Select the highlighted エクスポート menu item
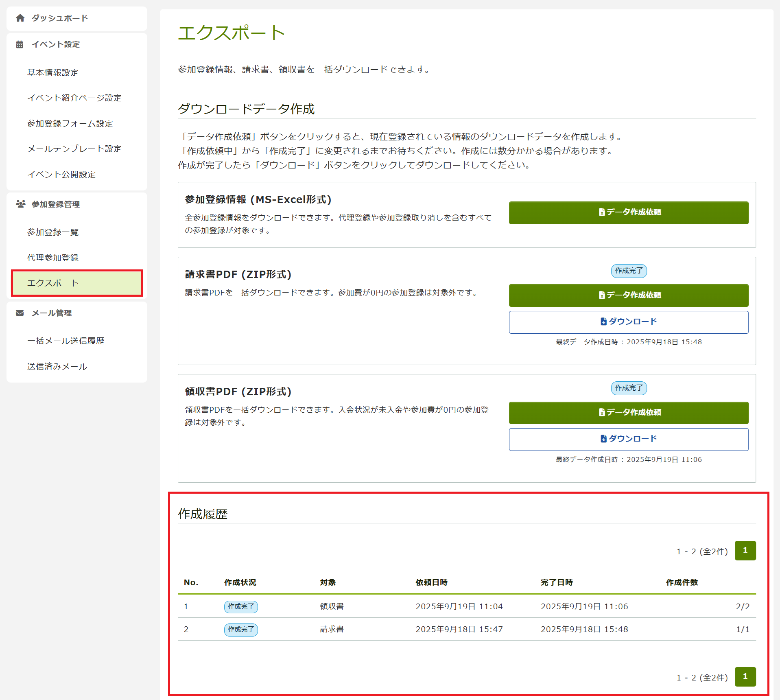The width and height of the screenshot is (780, 700). (77, 283)
